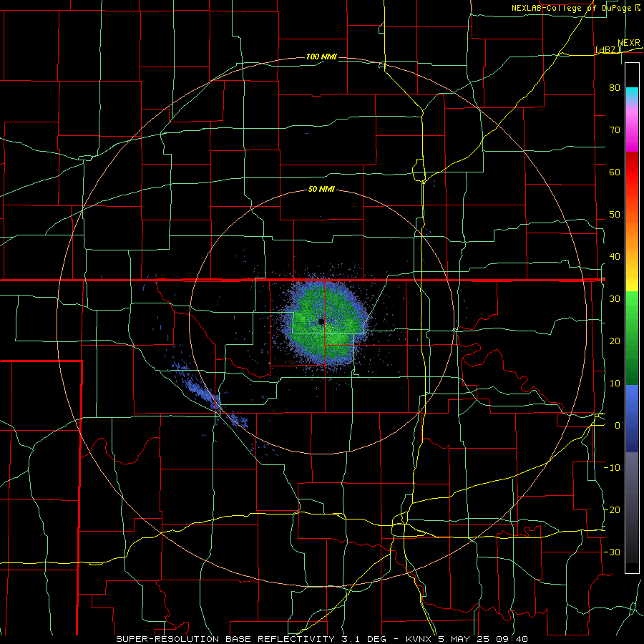Click the dBZ unit label

[x=608, y=50]
